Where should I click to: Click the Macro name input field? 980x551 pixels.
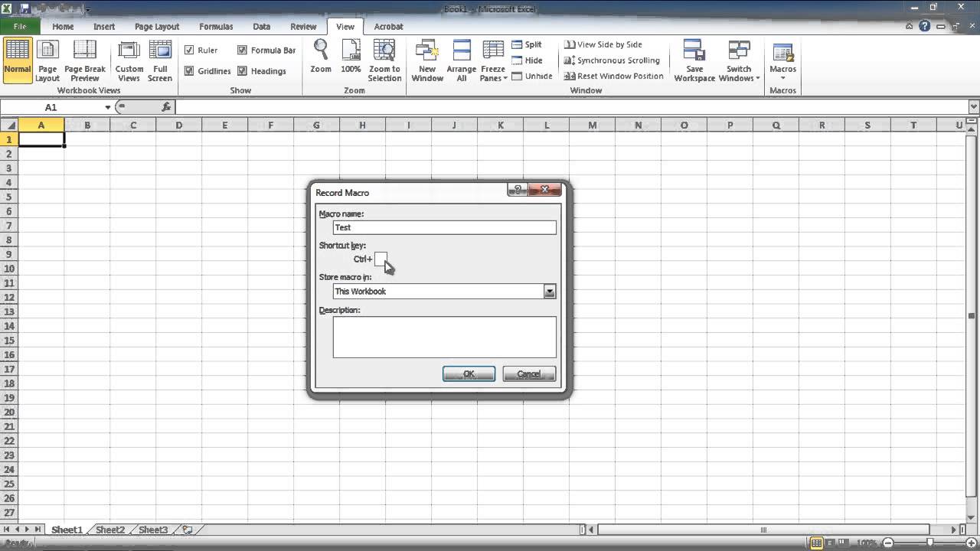(x=444, y=227)
